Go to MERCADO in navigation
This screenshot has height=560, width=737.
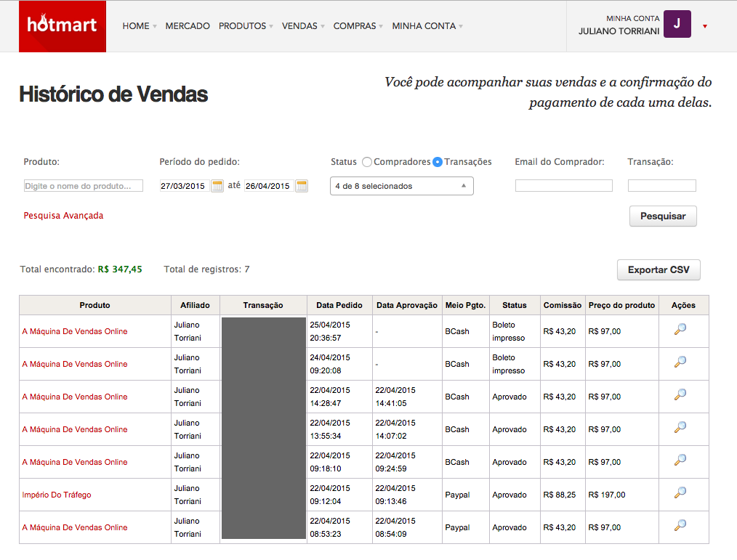click(188, 26)
